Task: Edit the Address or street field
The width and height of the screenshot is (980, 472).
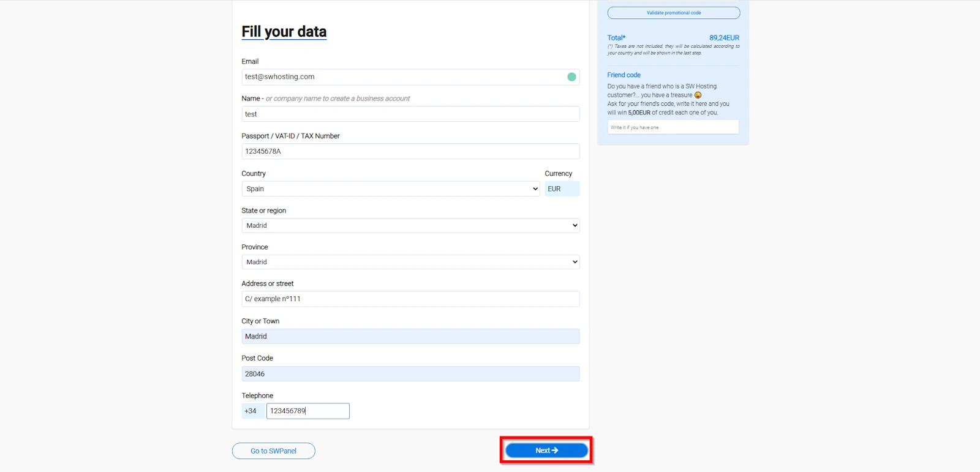Action: tap(410, 299)
